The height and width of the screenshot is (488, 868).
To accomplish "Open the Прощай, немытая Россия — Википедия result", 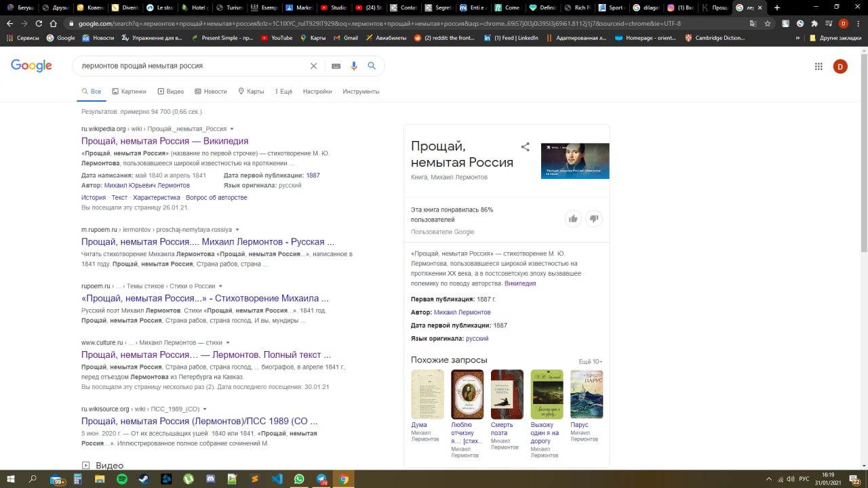I will click(x=165, y=141).
